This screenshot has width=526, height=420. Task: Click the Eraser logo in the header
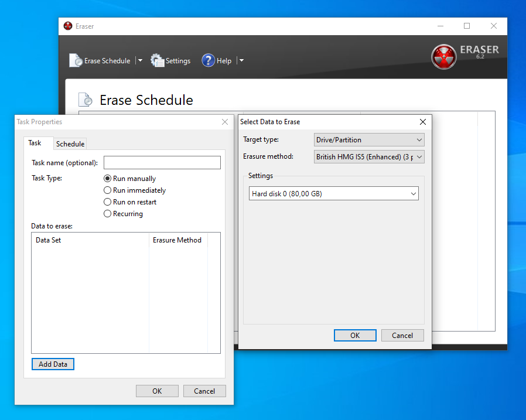(443, 57)
